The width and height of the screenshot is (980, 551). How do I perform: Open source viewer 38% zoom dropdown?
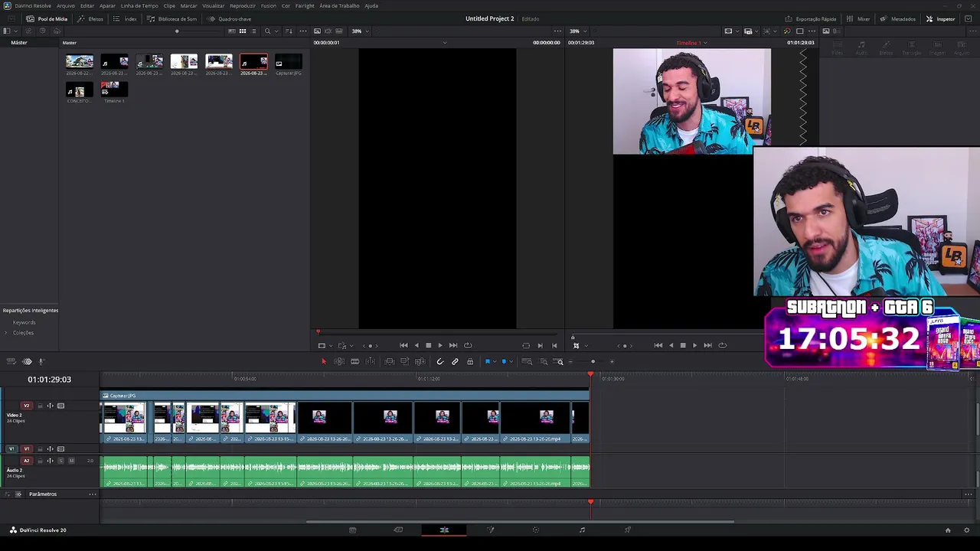point(360,31)
